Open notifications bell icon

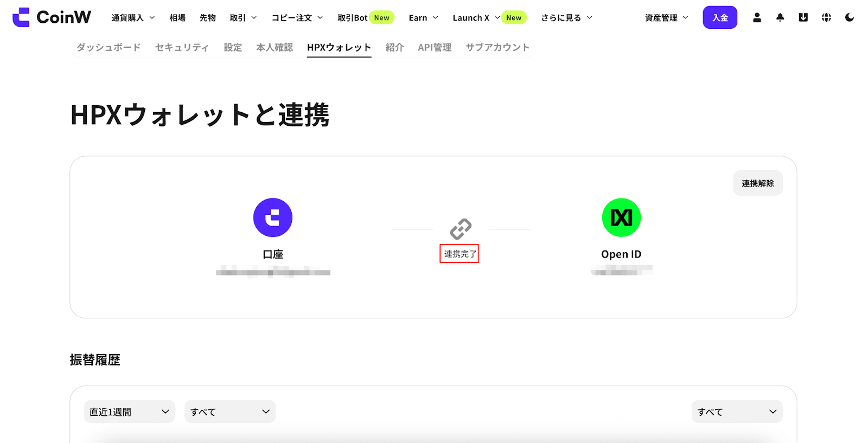[x=780, y=17]
